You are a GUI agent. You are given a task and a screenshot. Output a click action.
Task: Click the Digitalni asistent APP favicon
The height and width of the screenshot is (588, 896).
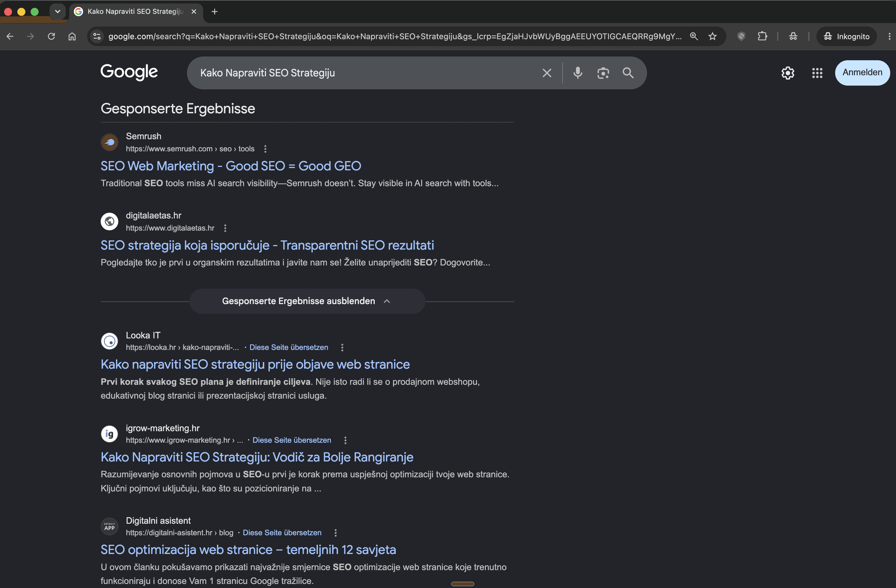(x=110, y=527)
